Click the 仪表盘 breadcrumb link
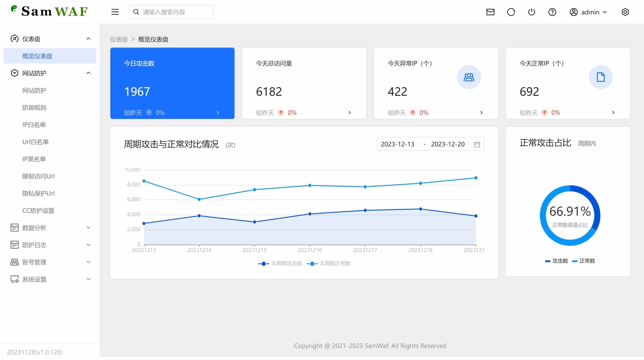The image size is (644, 360). tap(119, 39)
